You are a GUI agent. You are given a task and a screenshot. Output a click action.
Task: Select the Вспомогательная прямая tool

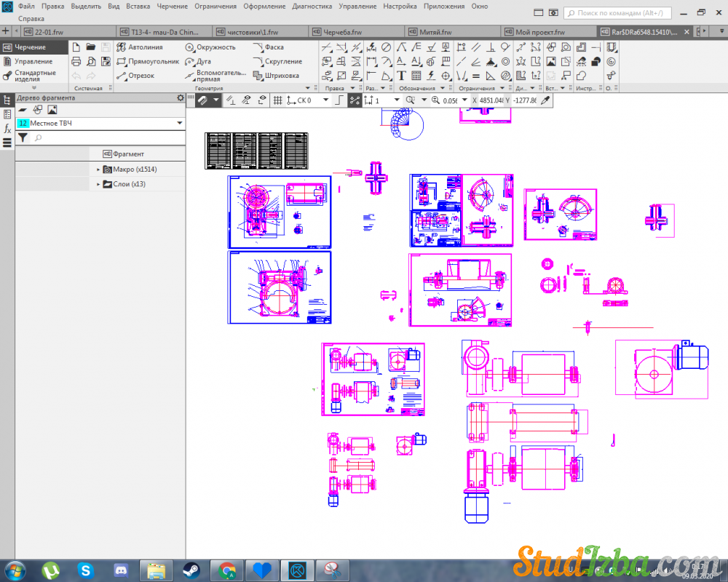point(215,76)
